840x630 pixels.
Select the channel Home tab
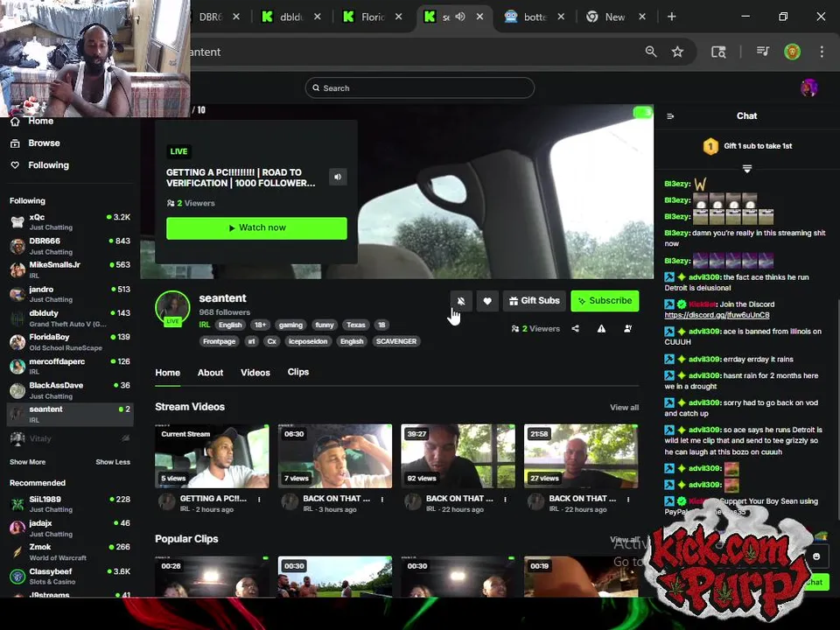(168, 373)
